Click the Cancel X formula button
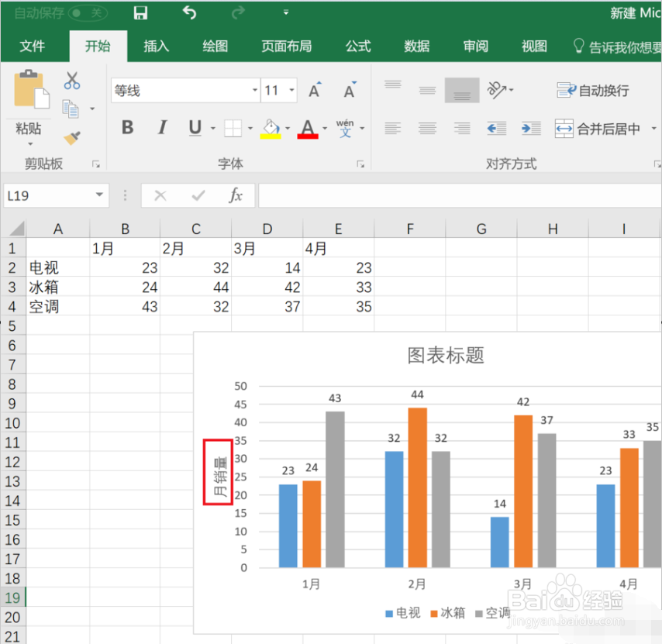The image size is (662, 644). pyautogui.click(x=160, y=195)
